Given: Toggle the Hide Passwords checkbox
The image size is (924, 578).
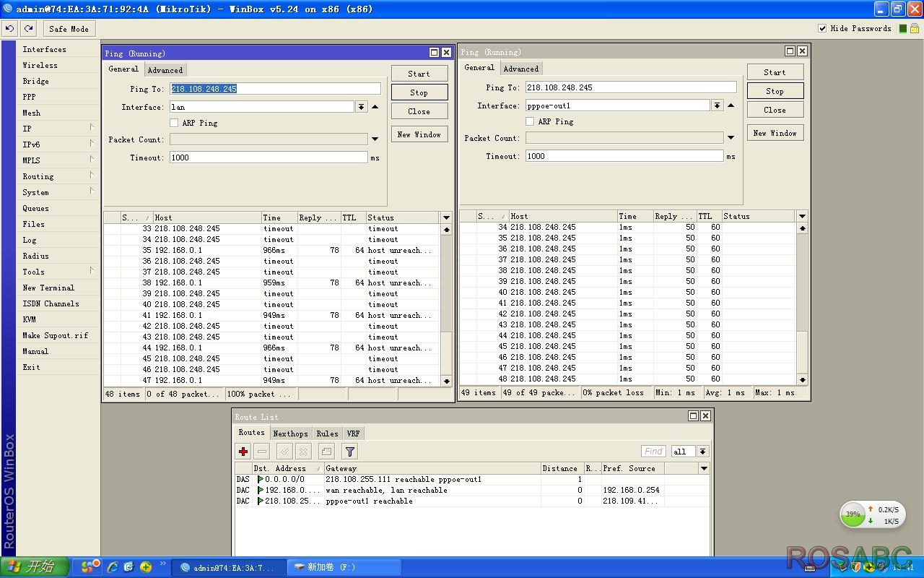Looking at the screenshot, I should tap(822, 28).
